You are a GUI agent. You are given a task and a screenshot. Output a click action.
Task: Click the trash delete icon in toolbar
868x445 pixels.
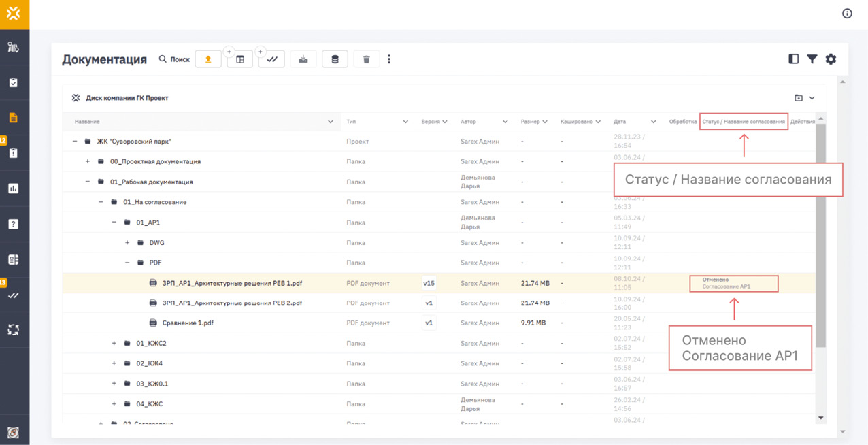pos(366,59)
